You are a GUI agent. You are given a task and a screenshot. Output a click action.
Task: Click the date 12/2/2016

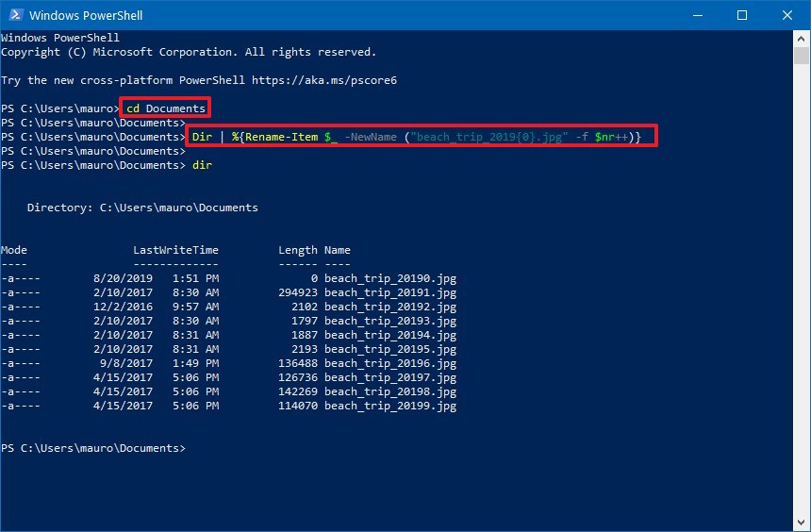point(124,307)
